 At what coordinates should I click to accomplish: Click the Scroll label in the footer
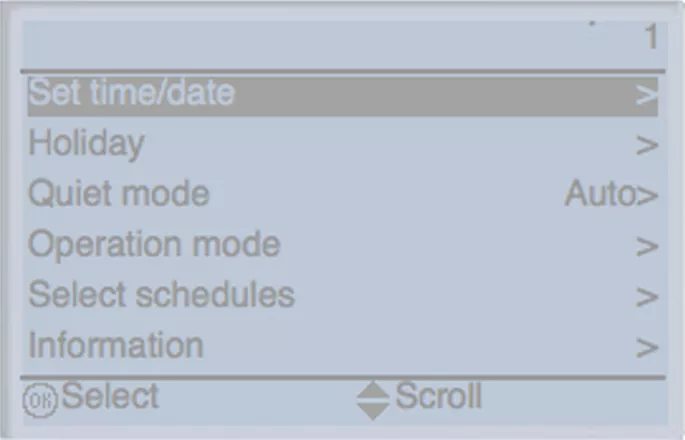coord(438,397)
